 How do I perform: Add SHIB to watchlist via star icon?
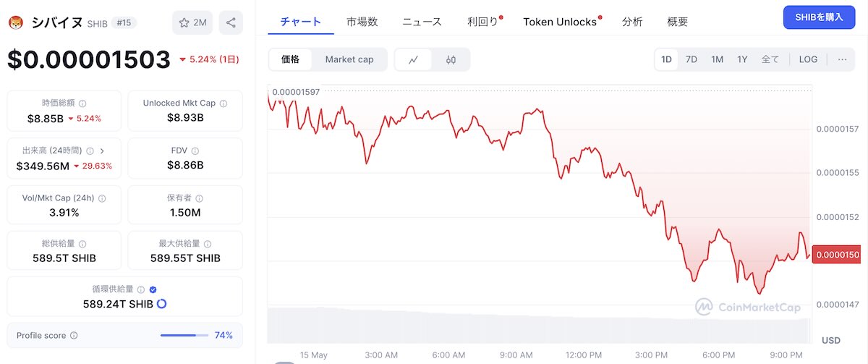pyautogui.click(x=192, y=22)
